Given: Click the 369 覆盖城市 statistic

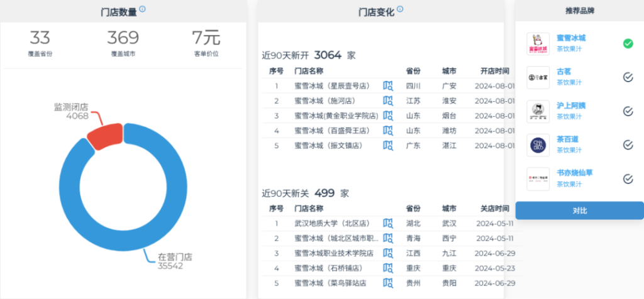Looking at the screenshot, I should (x=123, y=44).
